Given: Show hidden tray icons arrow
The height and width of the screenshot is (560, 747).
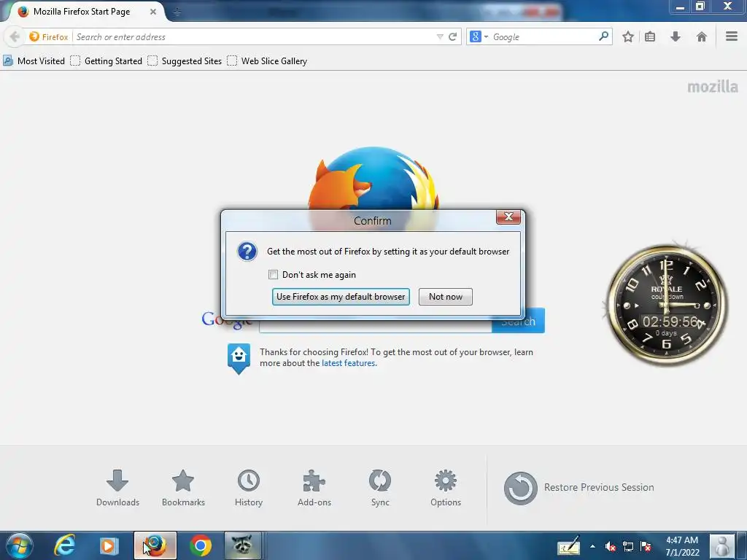Looking at the screenshot, I should [x=592, y=546].
